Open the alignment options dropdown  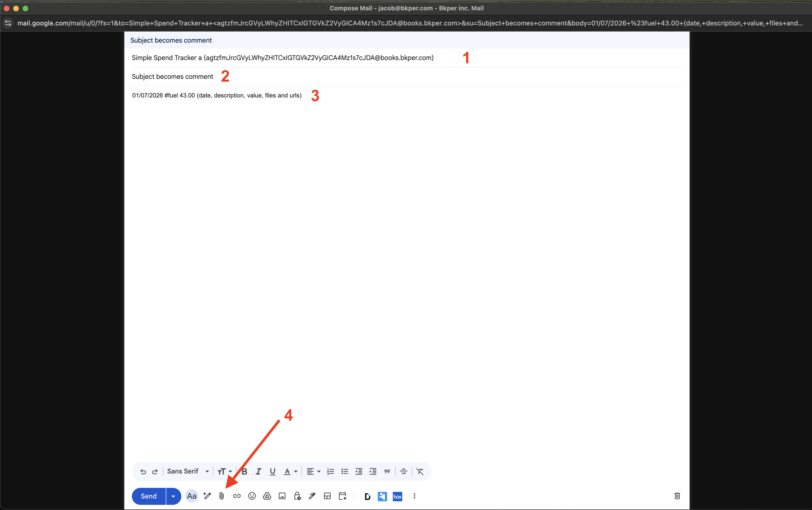pos(313,471)
